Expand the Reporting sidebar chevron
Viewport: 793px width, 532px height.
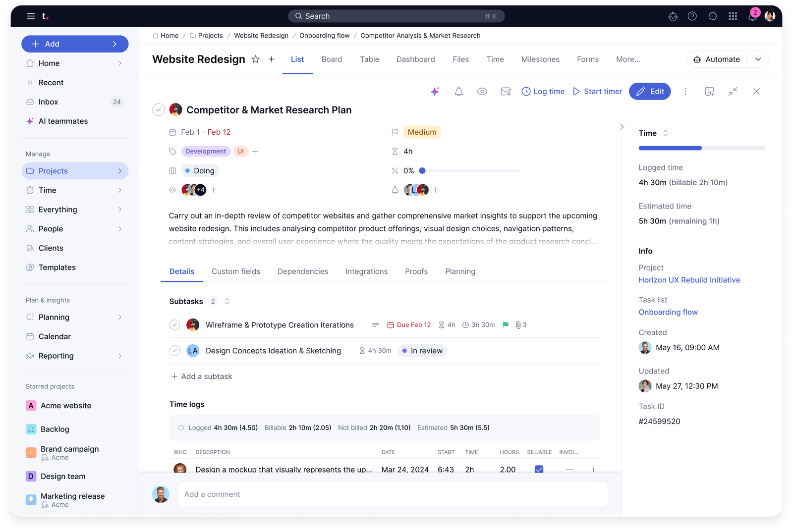(120, 356)
